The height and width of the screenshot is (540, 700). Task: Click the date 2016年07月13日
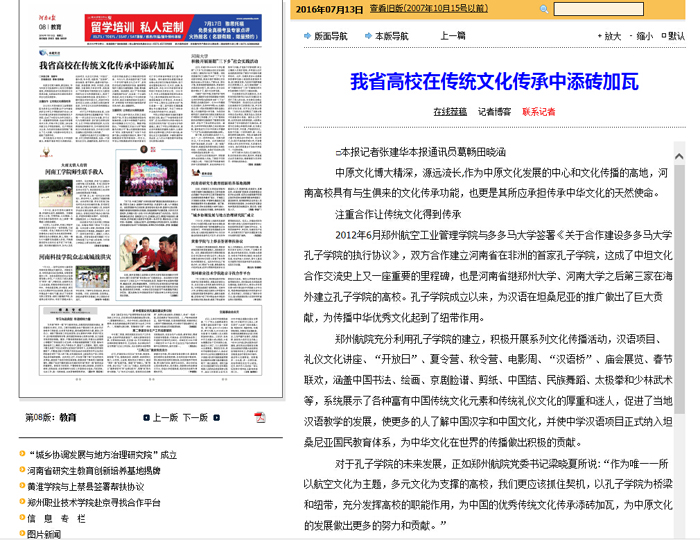(329, 9)
